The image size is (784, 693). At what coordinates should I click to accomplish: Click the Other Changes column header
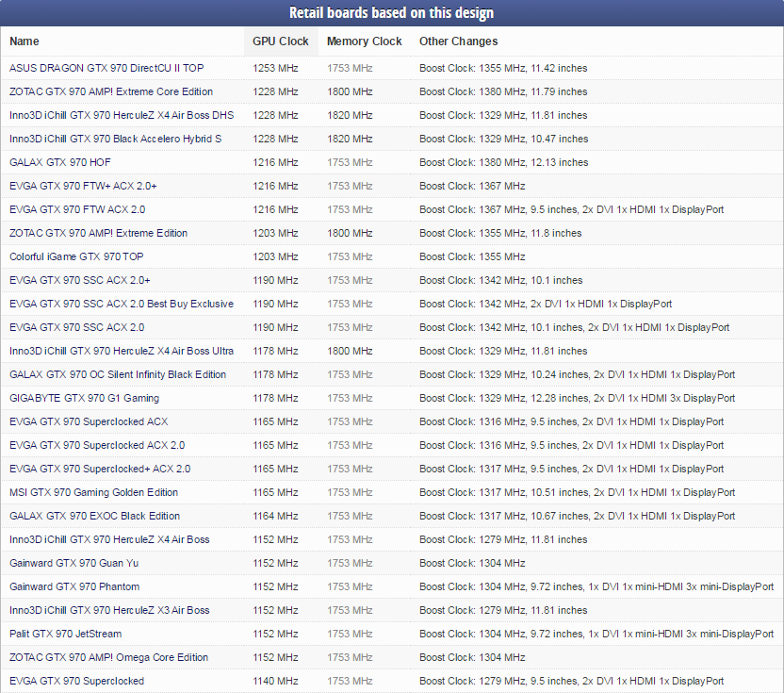(459, 41)
